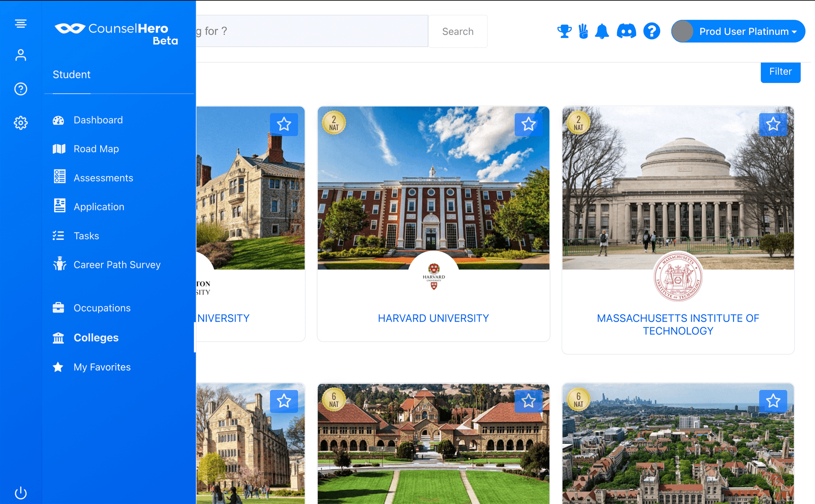Favorite Harvard University with the star
Screen dimensions: 815x504
pyautogui.click(x=528, y=124)
